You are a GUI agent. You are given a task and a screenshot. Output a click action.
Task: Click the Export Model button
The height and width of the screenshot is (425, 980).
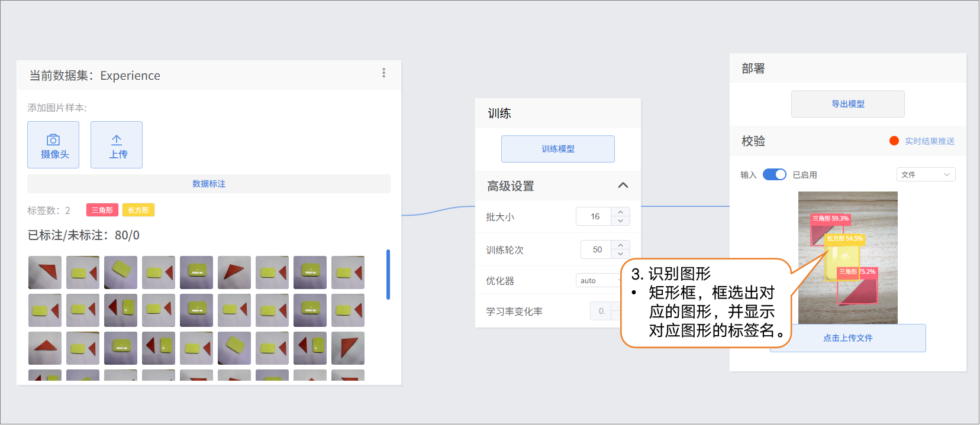click(847, 104)
